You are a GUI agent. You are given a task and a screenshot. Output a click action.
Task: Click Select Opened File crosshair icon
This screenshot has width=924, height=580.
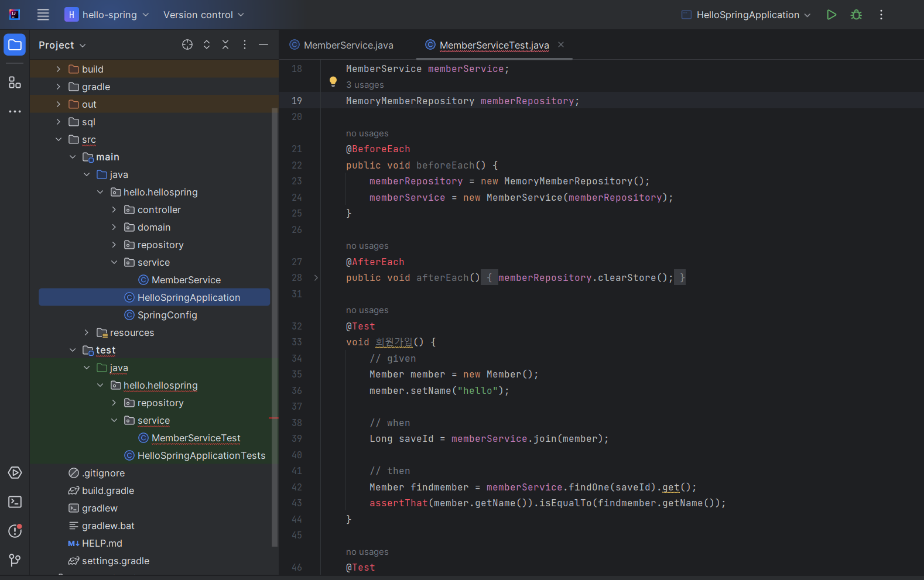(x=187, y=44)
